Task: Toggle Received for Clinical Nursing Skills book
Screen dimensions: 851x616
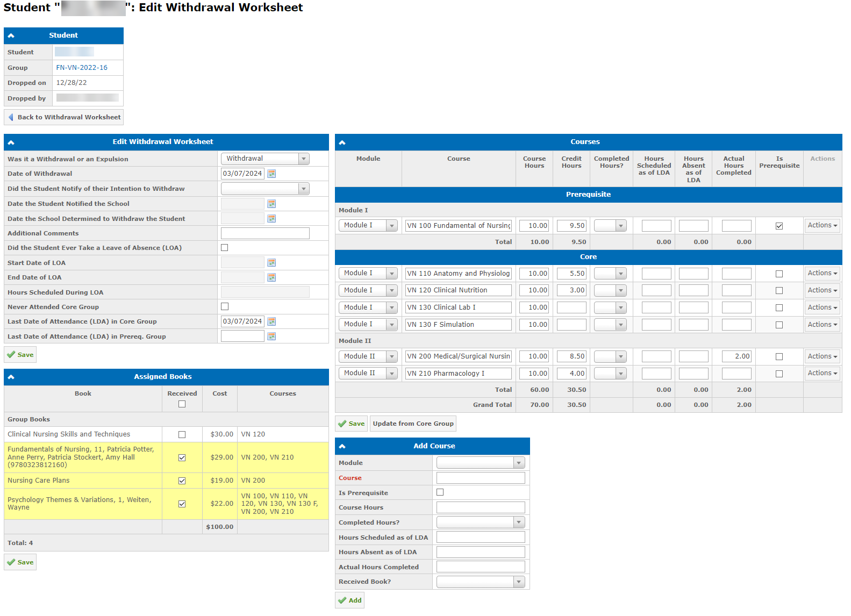Action: pos(182,434)
